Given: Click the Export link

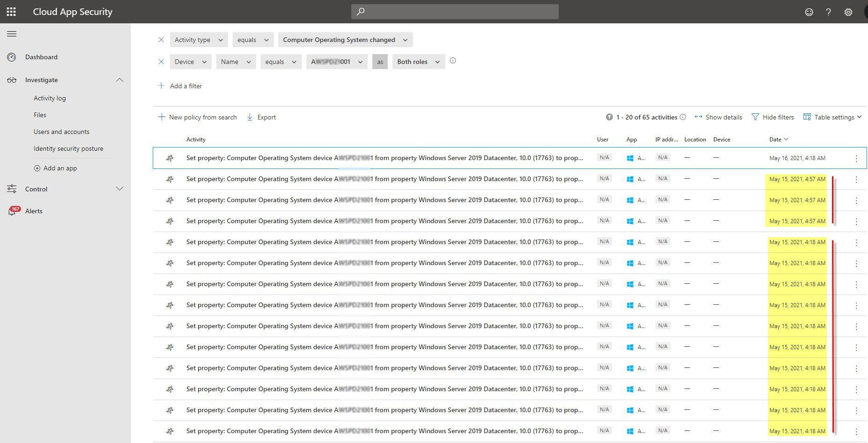Looking at the screenshot, I should tap(266, 117).
